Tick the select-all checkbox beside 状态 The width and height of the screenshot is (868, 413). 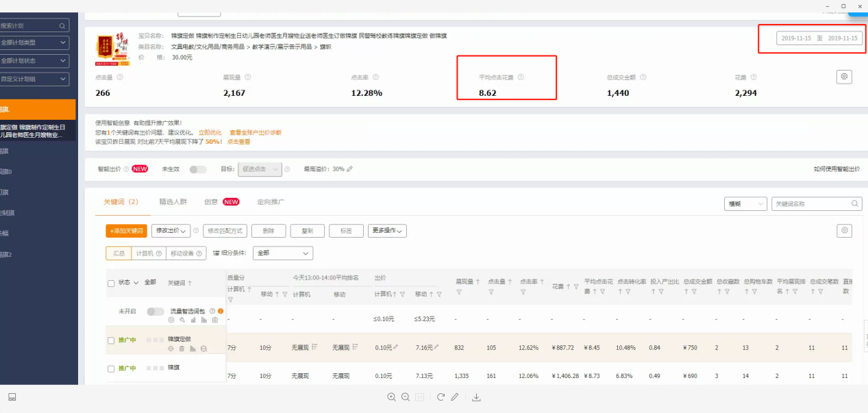coord(111,283)
